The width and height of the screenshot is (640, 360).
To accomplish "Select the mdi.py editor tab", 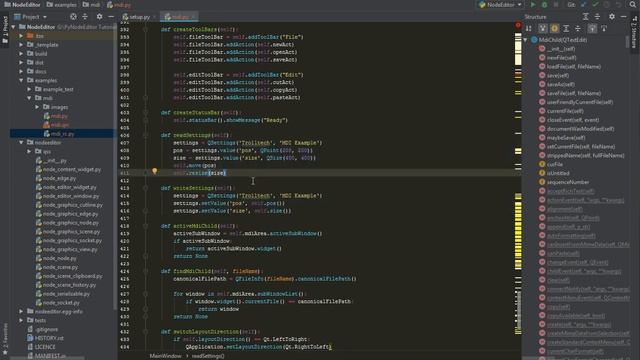I will pyautogui.click(x=179, y=17).
